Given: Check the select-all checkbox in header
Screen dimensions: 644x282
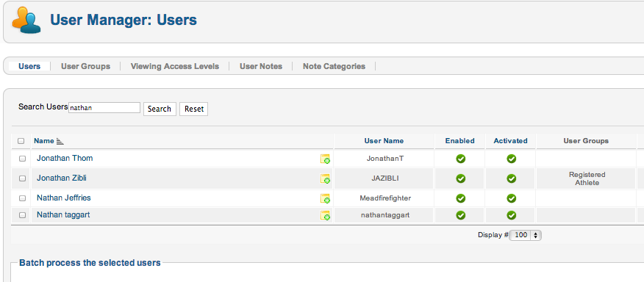Looking at the screenshot, I should [x=21, y=141].
